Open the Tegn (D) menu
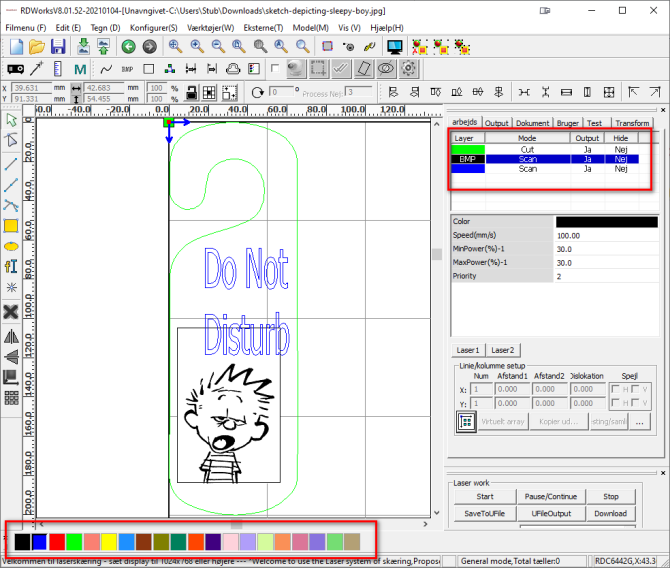The width and height of the screenshot is (670, 568). click(x=105, y=28)
